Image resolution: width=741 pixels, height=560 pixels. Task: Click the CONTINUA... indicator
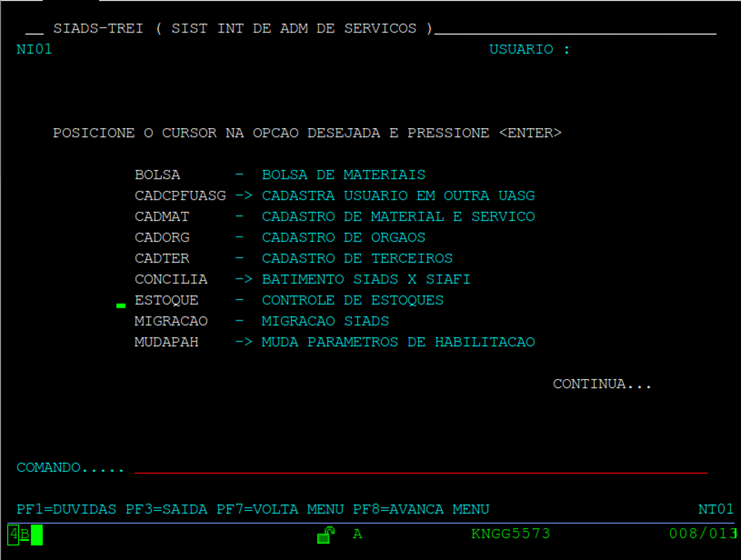pos(602,383)
